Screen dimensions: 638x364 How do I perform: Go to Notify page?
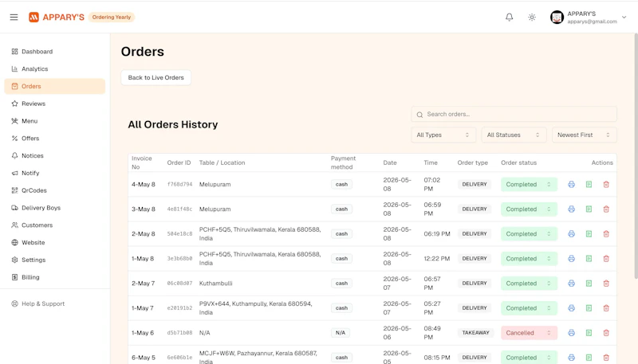54,173
